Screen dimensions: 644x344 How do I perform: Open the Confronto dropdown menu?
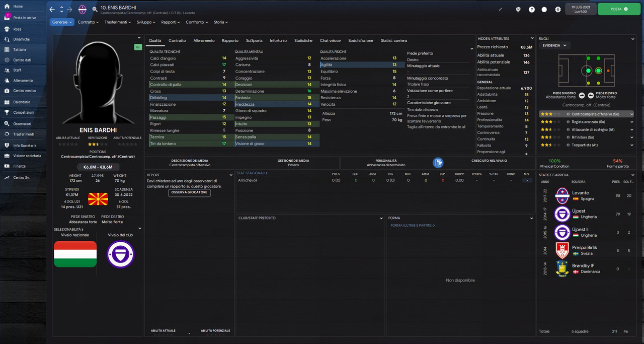[197, 22]
